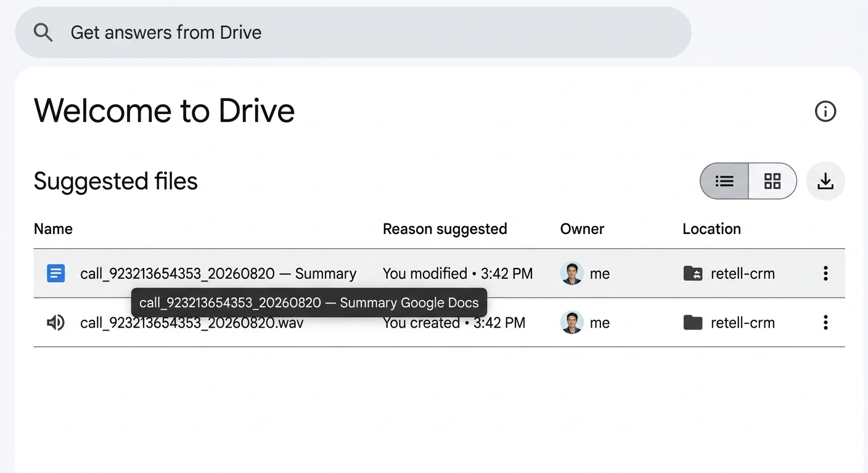The height and width of the screenshot is (473, 868).
Task: Open file 'call_923213654353_20260820 — Summary'
Action: pyautogui.click(x=218, y=273)
